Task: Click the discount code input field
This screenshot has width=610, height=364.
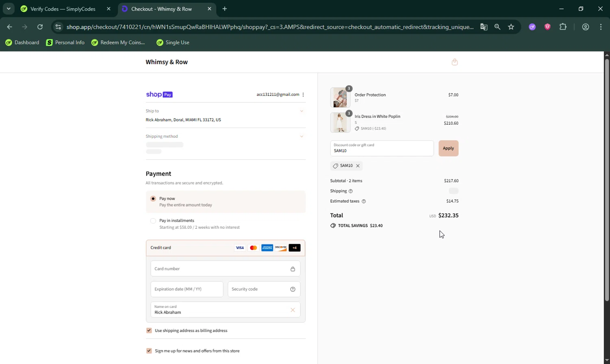Action: coord(382,148)
